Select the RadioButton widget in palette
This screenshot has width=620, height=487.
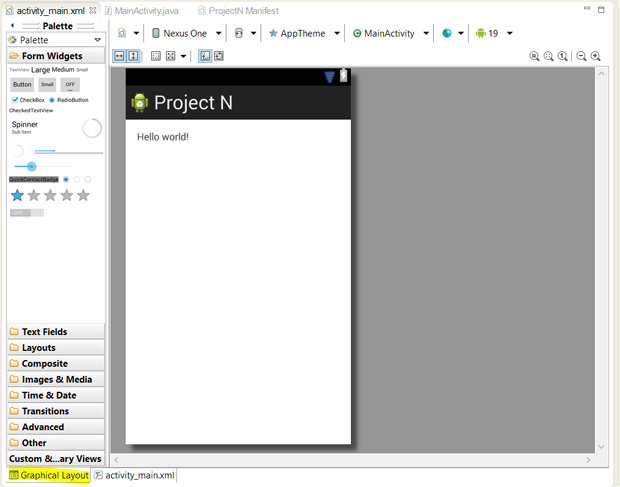pos(68,100)
